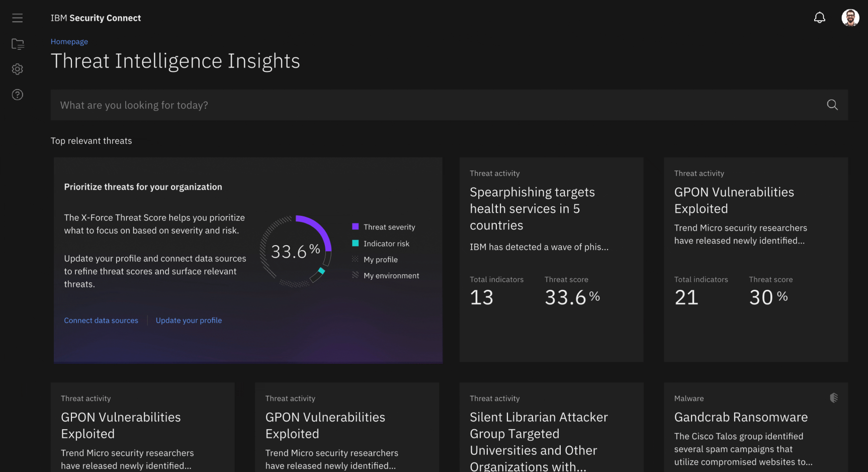
Task: Click 'IBM has detected a wave of phis...' text
Action: click(539, 247)
